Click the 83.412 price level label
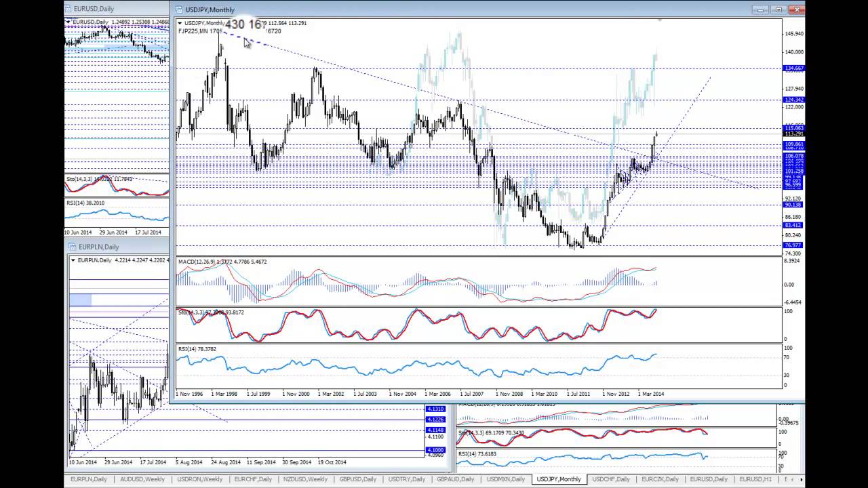Viewport: 868px width, 488px height. coord(793,225)
